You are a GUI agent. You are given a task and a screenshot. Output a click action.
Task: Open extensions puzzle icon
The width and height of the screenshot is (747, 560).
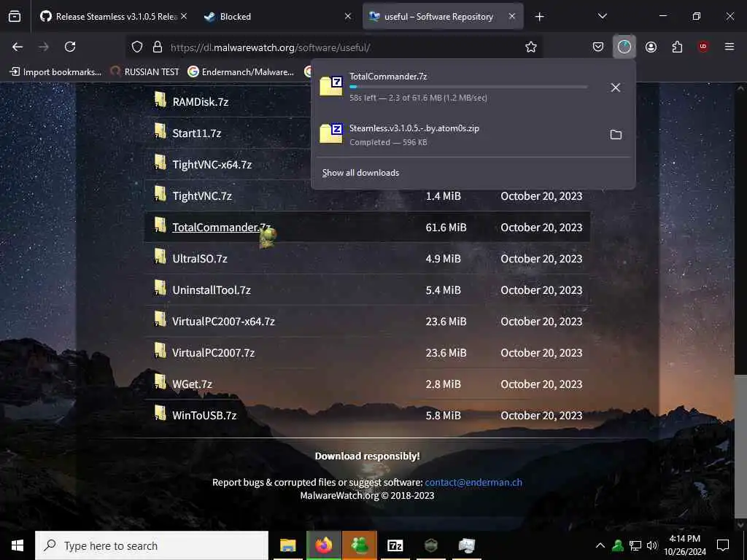[677, 47]
